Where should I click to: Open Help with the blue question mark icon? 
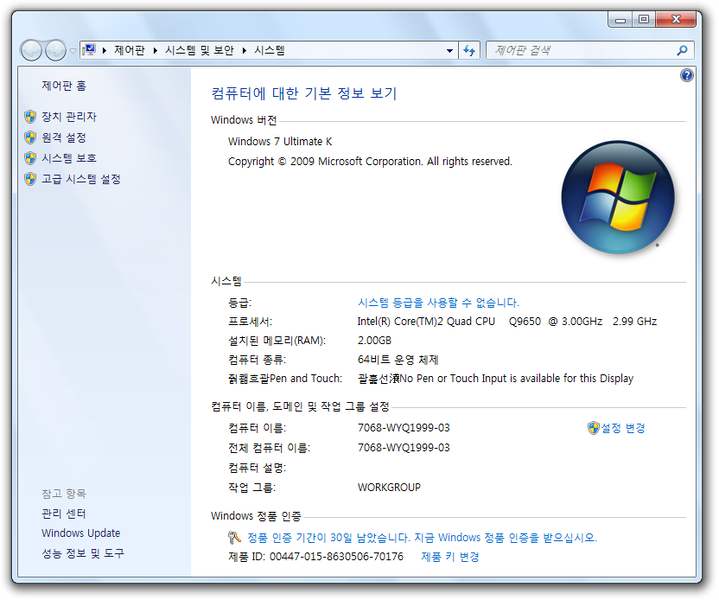686,75
